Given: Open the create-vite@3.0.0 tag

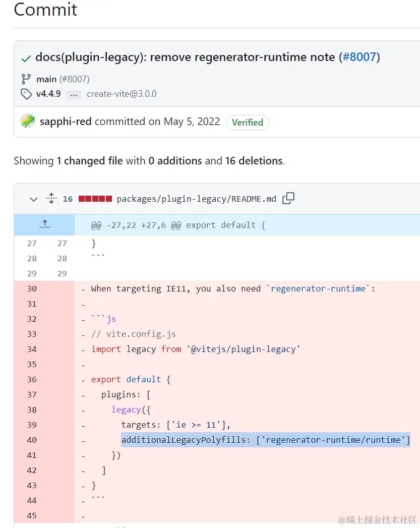Looking at the screenshot, I should (122, 94).
